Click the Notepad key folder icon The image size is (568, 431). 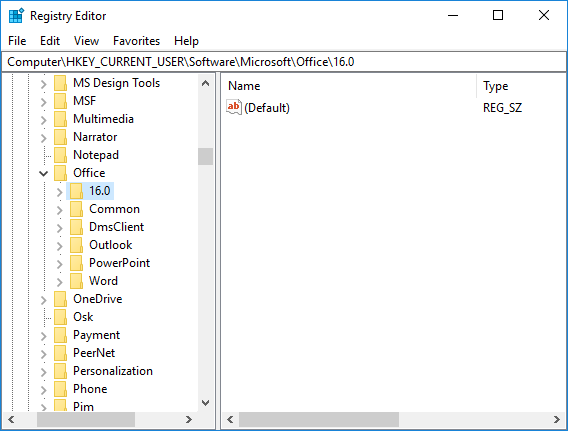(x=60, y=155)
